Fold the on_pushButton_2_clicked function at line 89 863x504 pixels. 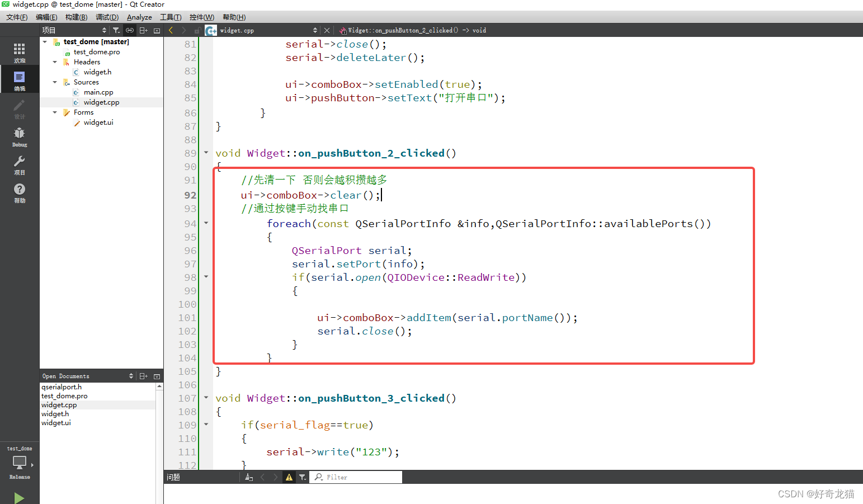[206, 153]
